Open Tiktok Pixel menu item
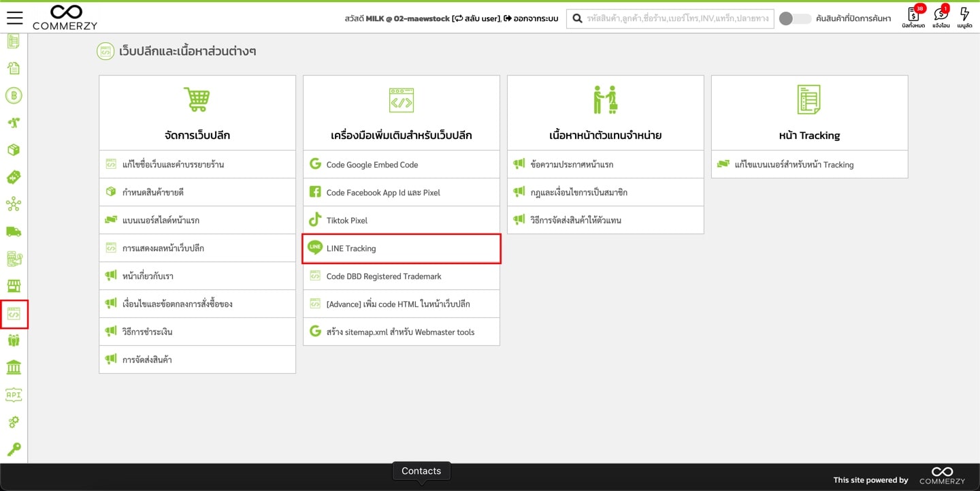This screenshot has height=491, width=980. 402,221
